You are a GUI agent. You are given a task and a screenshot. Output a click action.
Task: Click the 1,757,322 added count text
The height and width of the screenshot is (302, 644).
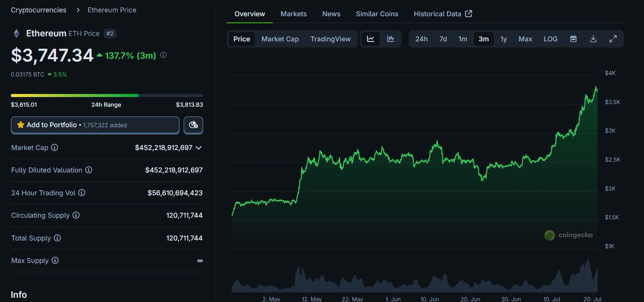pyautogui.click(x=105, y=125)
